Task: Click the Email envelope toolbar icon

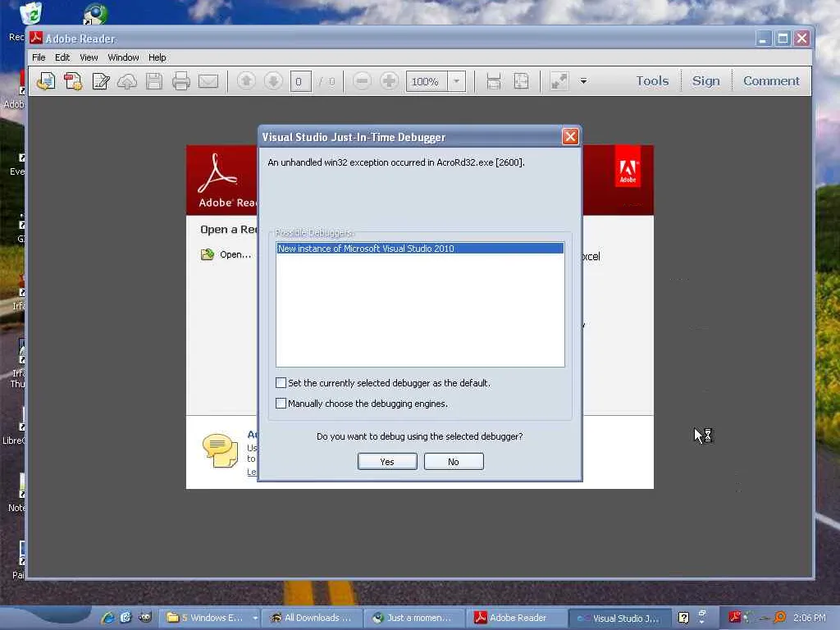Action: (208, 81)
